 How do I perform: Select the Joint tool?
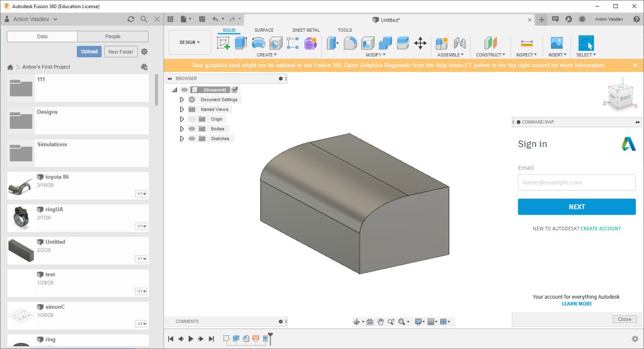[x=459, y=43]
